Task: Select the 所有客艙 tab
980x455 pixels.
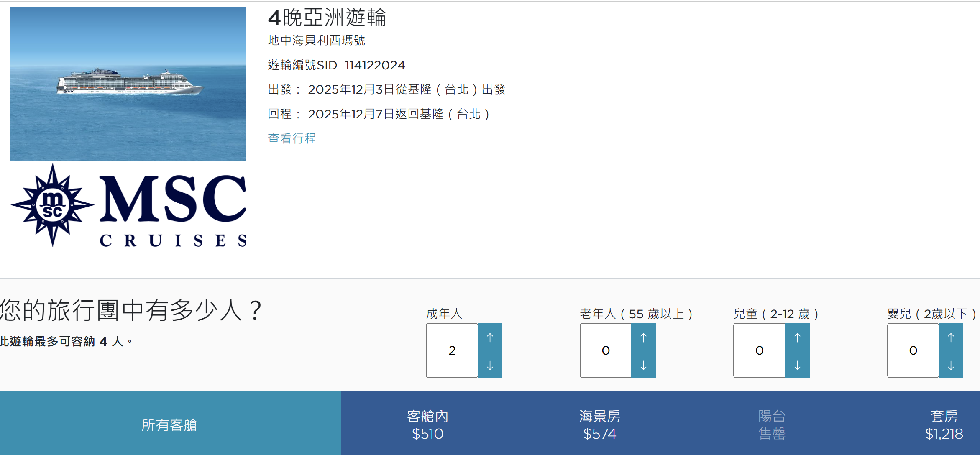Action: click(x=169, y=424)
